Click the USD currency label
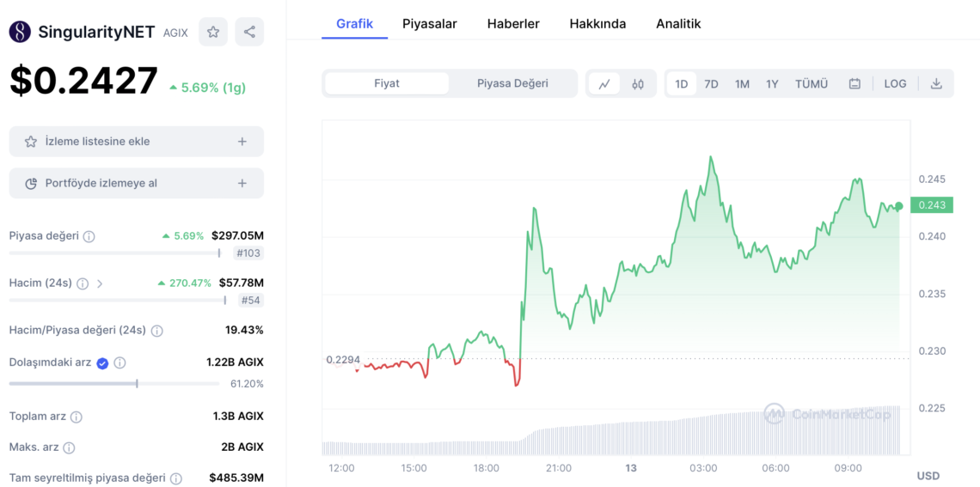The width and height of the screenshot is (980, 487). point(928,477)
